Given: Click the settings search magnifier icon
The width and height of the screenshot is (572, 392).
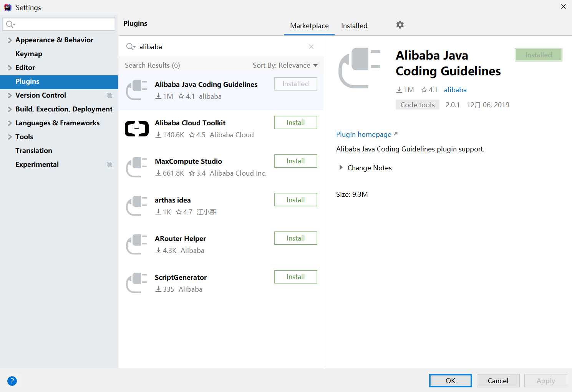Looking at the screenshot, I should 10,24.
